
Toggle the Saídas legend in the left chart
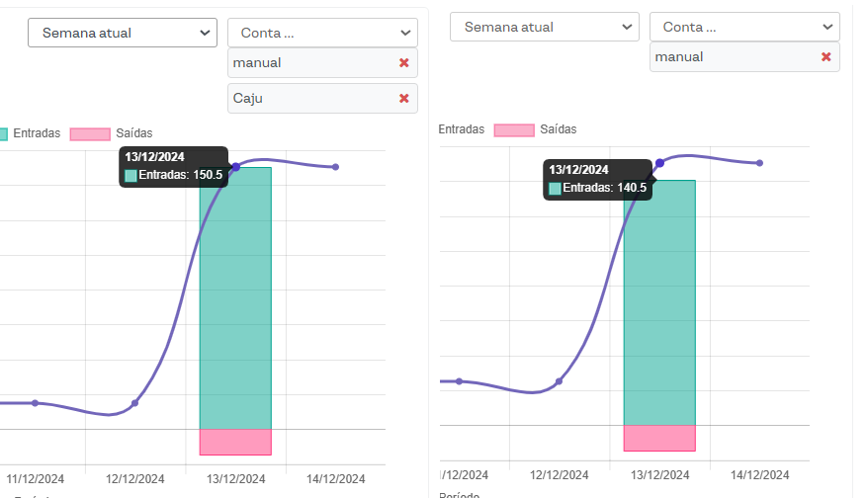(x=133, y=132)
